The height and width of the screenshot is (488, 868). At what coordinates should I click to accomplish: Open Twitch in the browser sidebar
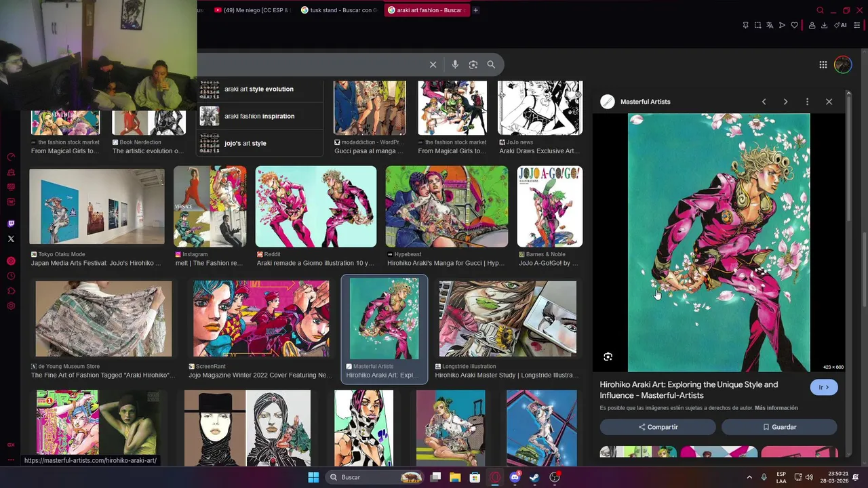coord(11,224)
